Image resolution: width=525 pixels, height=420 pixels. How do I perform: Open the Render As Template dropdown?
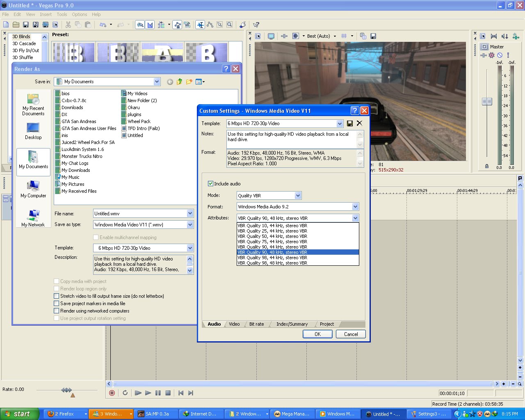[x=190, y=248]
